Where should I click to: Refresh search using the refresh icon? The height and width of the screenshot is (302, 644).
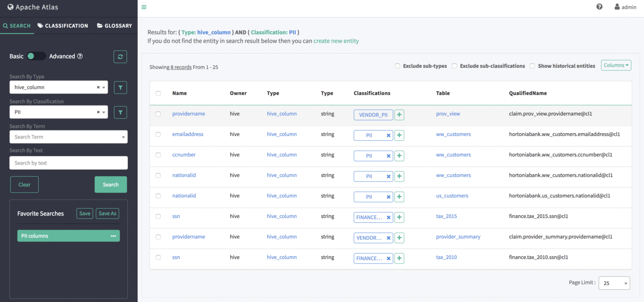point(120,56)
